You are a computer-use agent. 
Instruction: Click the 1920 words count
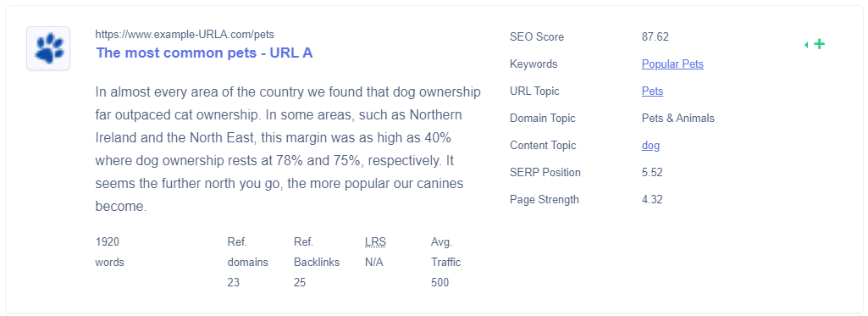(109, 252)
